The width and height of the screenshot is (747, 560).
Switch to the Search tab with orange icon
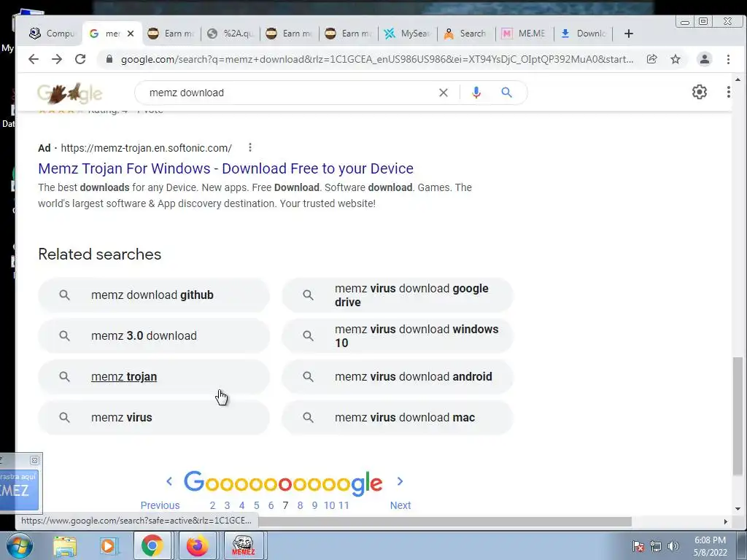[x=466, y=34]
